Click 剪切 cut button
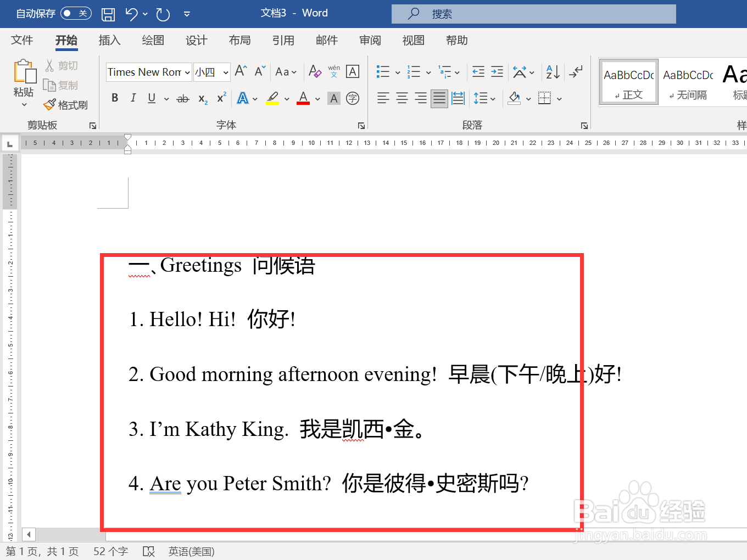Viewport: 747px width, 560px height. click(x=62, y=66)
